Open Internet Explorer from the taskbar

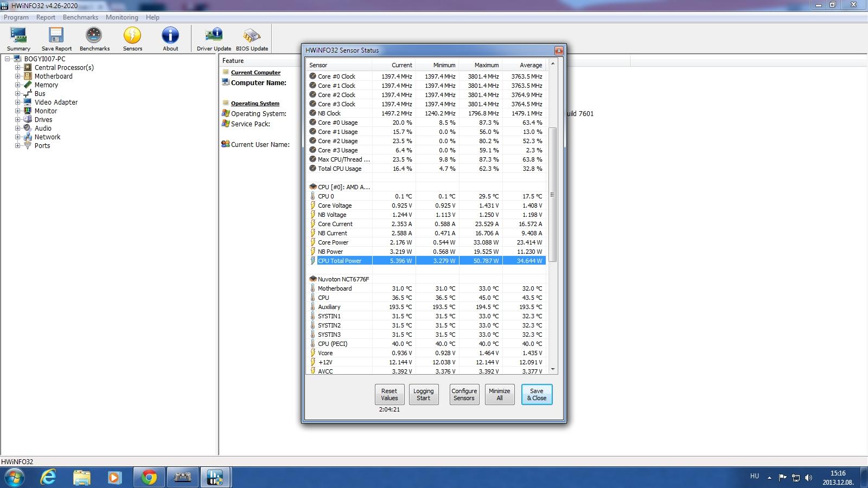point(49,477)
